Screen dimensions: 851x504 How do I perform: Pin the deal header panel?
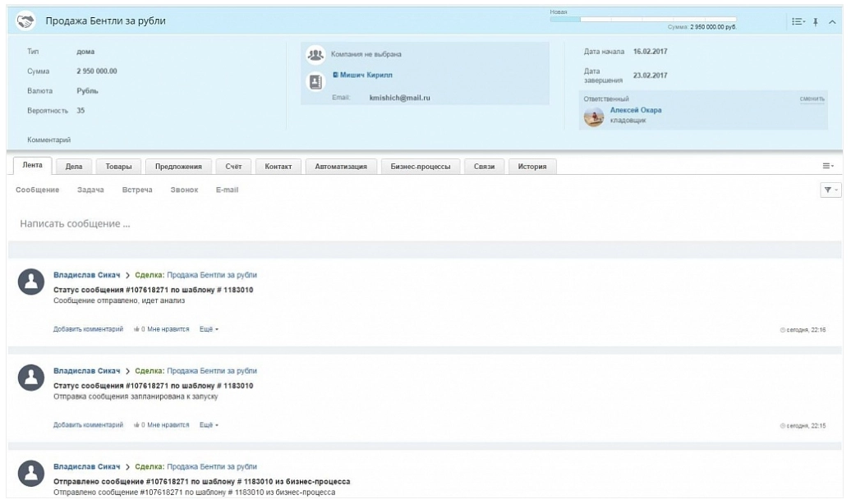(x=816, y=21)
